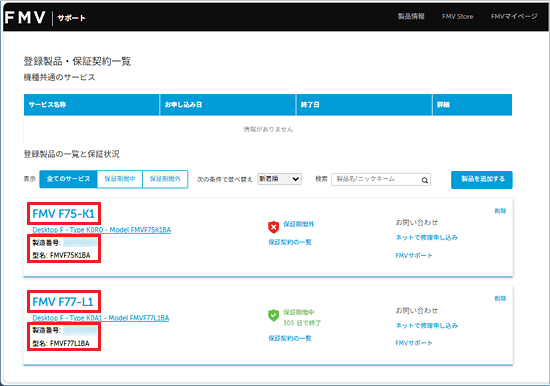Image resolution: width=550 pixels, height=386 pixels.
Task: Click 保証期間中 status link for FMV F77-L1
Action: (299, 312)
